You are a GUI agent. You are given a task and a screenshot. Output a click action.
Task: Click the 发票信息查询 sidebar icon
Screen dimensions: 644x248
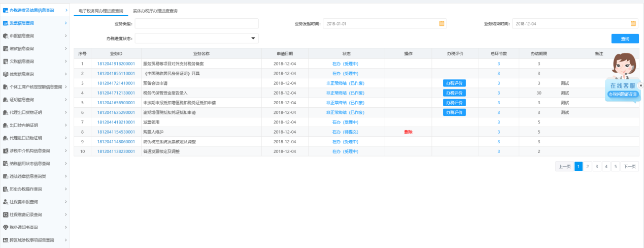click(x=6, y=23)
